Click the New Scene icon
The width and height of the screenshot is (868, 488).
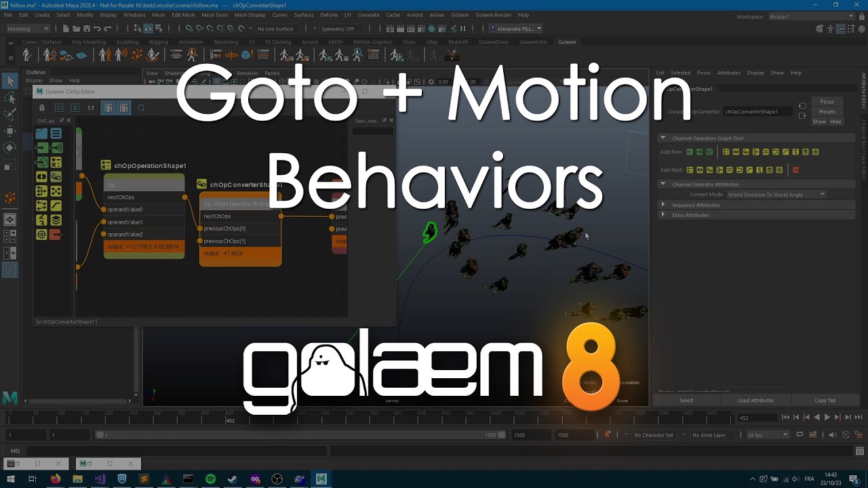[66, 28]
